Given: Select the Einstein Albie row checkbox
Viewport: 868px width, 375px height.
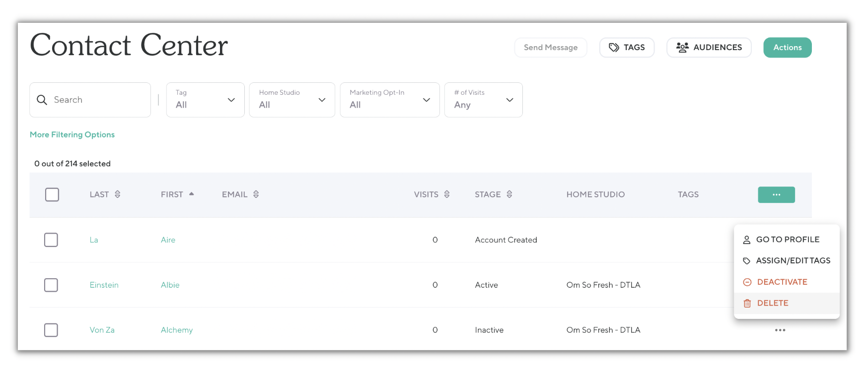Looking at the screenshot, I should pos(51,285).
